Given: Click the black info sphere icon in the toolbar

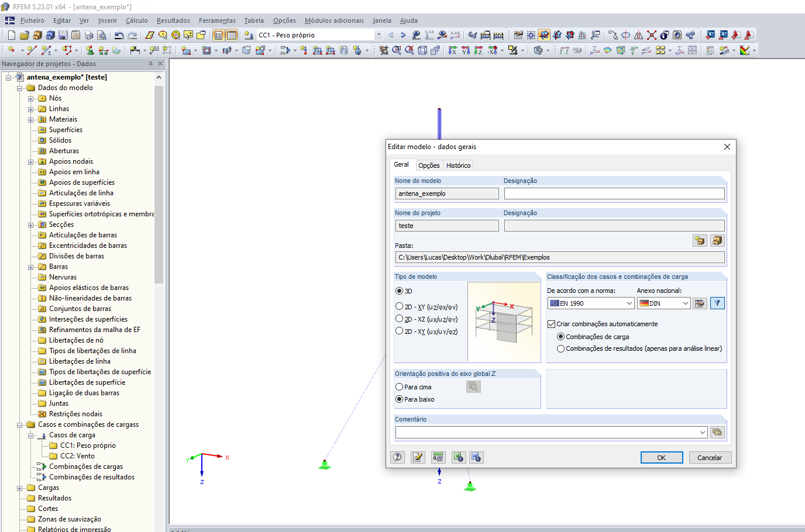Looking at the screenshot, I should pos(665,35).
